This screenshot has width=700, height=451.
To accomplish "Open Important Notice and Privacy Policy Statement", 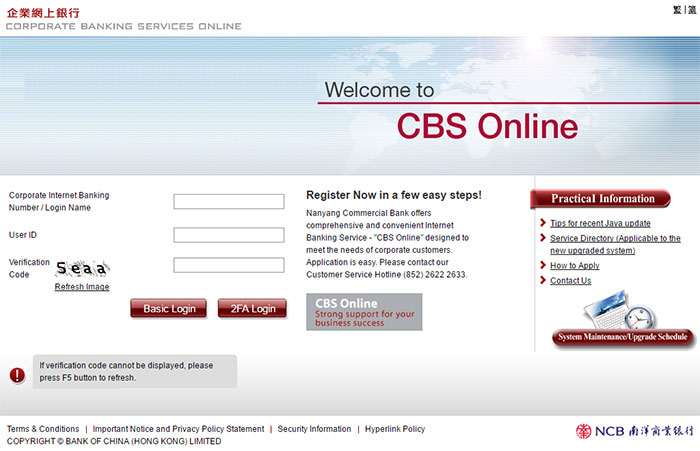I will pyautogui.click(x=178, y=429).
